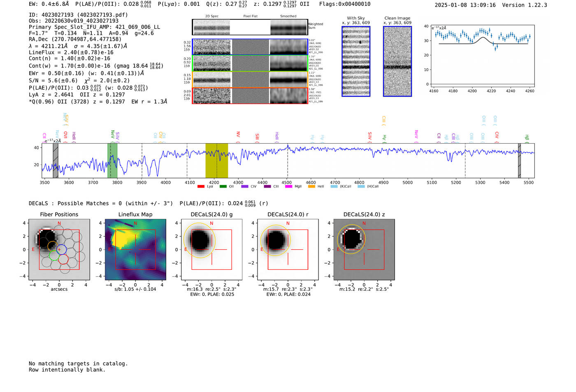Select the Obs 20220630v019_4023027193 line
The image size is (576, 392).
(x=74, y=21)
